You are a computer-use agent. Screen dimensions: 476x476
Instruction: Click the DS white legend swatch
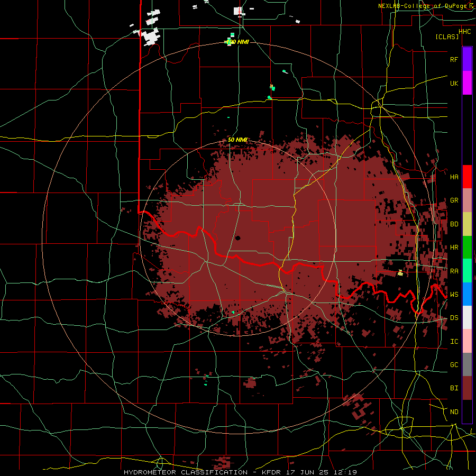click(467, 317)
